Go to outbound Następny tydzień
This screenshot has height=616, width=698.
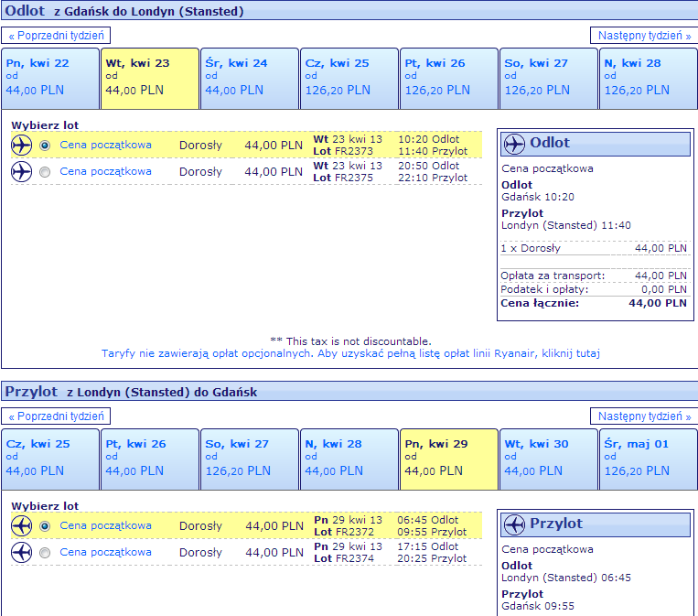[644, 36]
